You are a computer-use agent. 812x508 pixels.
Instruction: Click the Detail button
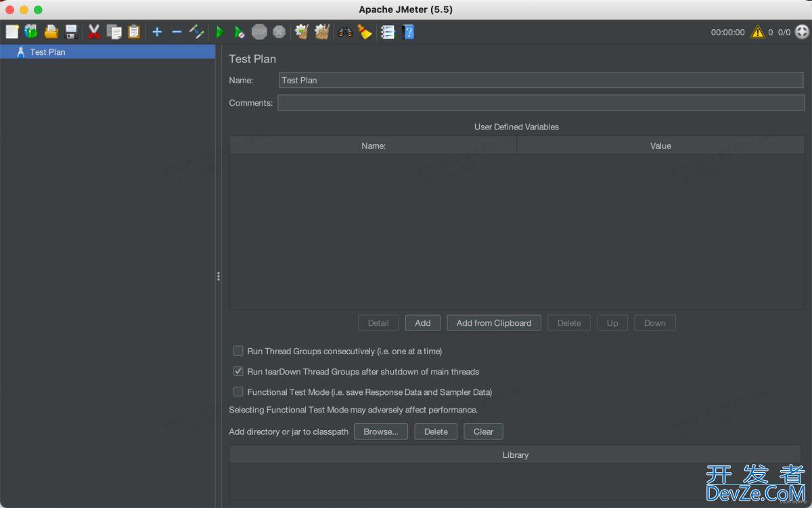(x=378, y=323)
